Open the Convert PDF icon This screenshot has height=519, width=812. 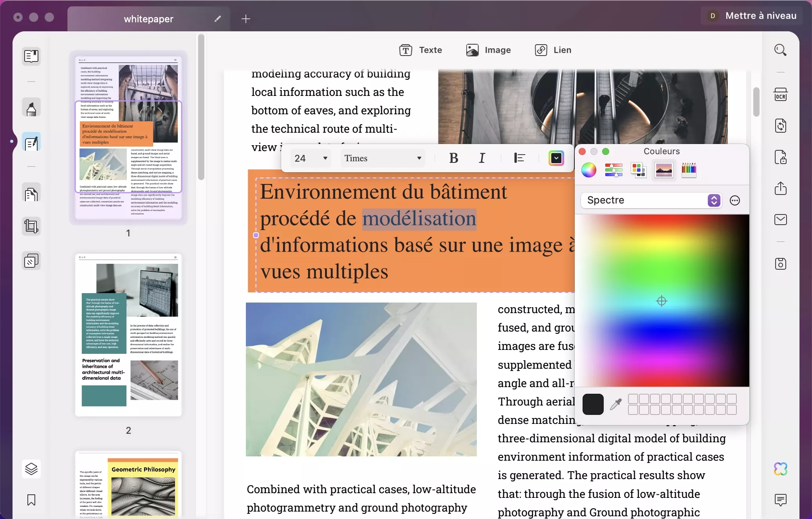pyautogui.click(x=780, y=126)
